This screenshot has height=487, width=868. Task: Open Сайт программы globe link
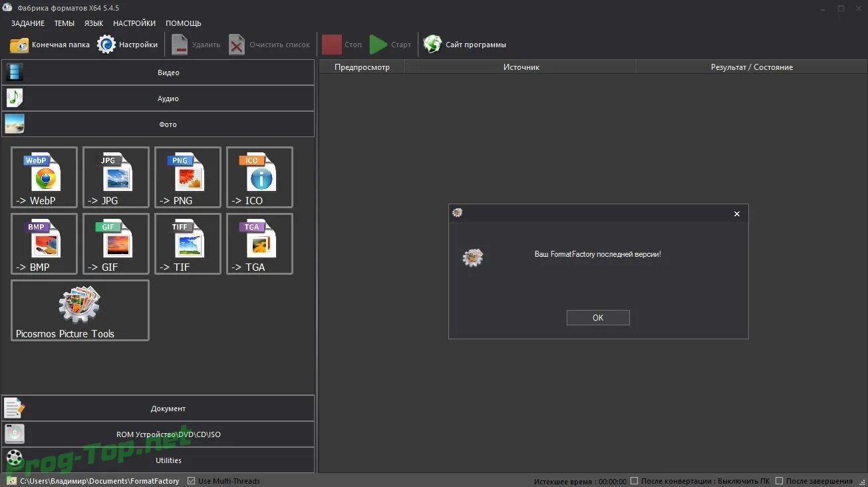point(465,45)
